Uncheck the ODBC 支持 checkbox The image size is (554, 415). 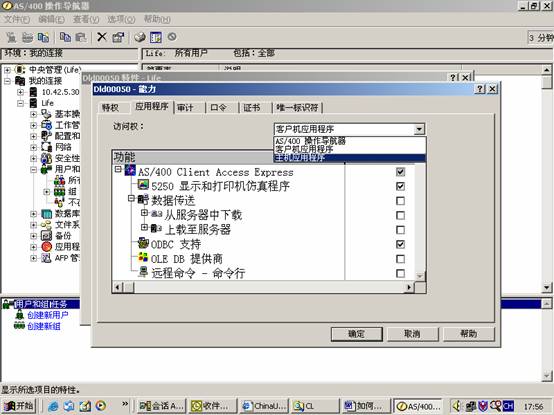click(x=400, y=244)
